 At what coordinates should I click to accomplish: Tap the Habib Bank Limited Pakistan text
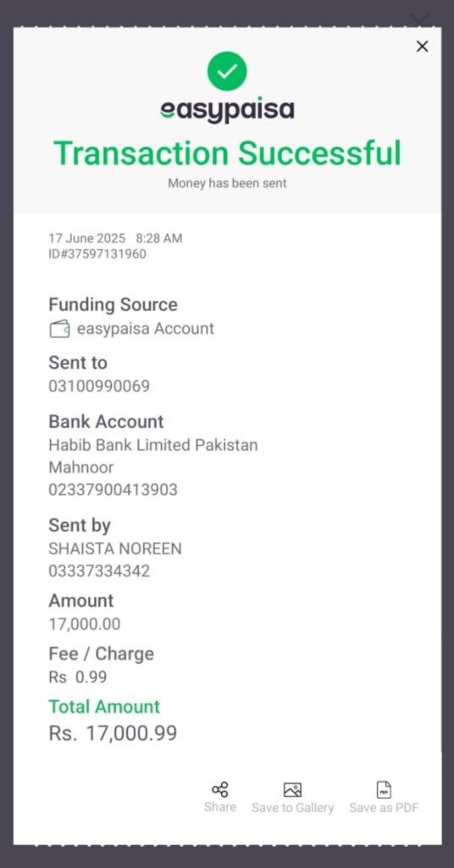[153, 445]
